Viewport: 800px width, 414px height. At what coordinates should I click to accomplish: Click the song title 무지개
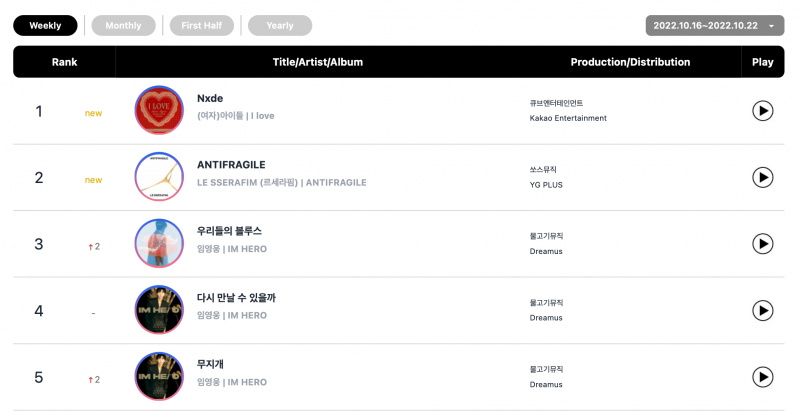(x=210, y=364)
